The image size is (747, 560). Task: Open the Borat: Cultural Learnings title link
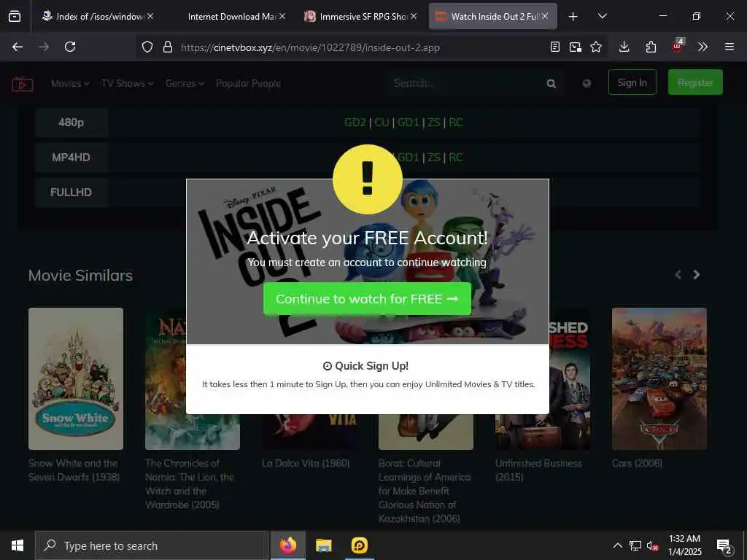pyautogui.click(x=425, y=491)
